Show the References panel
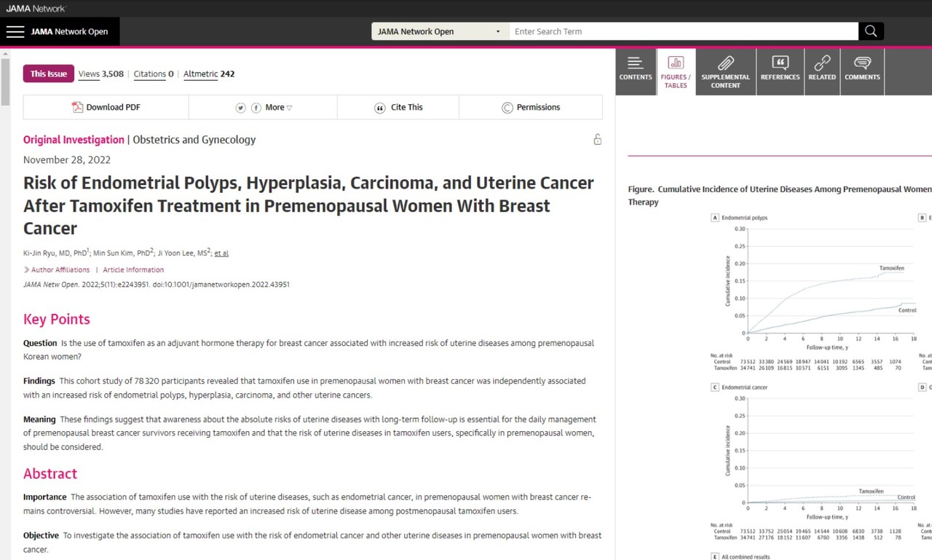Screen dimensions: 932x560 (780, 71)
